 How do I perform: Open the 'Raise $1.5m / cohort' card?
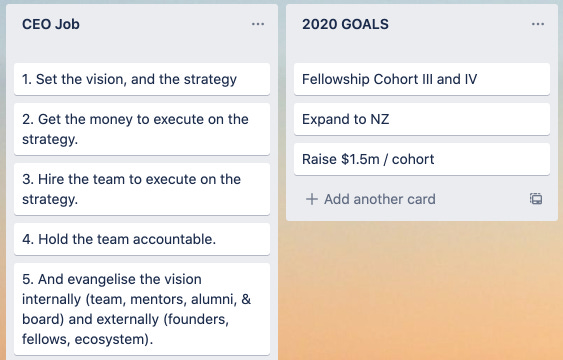pos(422,159)
